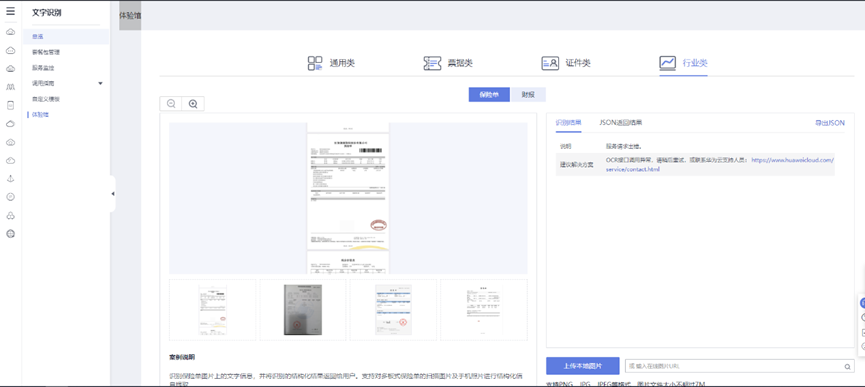Click the anchor-shaped icon in the left rail
Screen dimensions: 865x387
pyautogui.click(x=10, y=179)
